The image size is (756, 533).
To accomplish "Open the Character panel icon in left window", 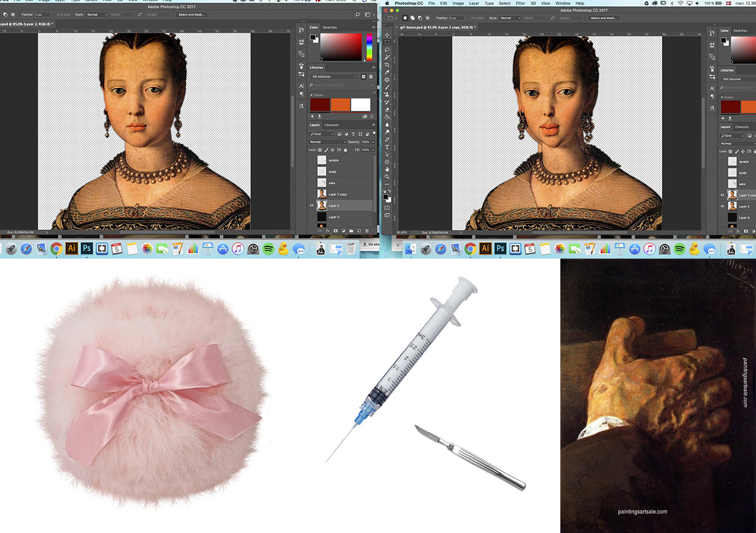I will tap(301, 85).
